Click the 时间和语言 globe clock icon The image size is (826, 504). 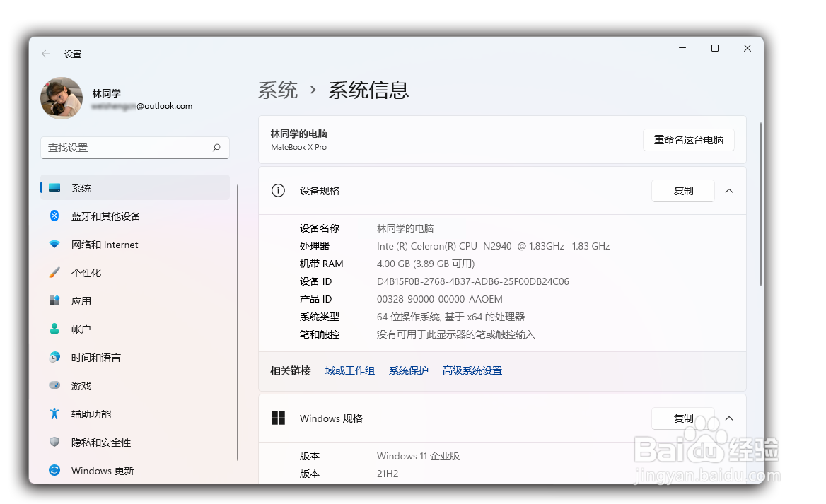(x=54, y=357)
